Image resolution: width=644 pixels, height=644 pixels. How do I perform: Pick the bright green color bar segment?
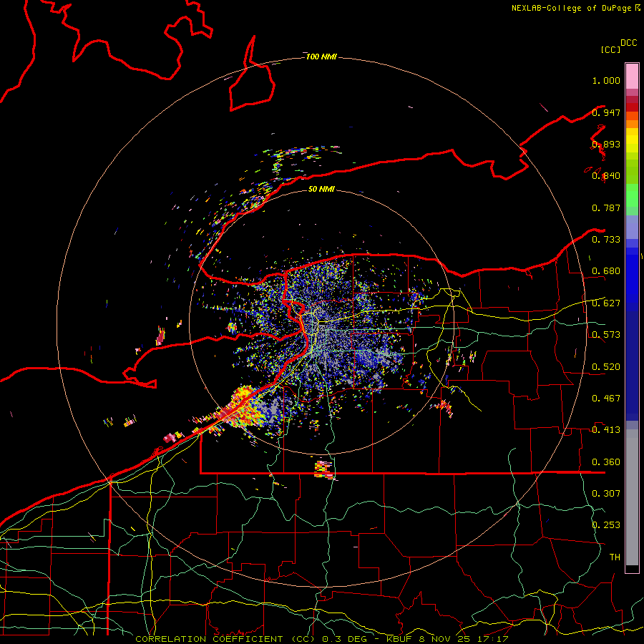(632, 195)
